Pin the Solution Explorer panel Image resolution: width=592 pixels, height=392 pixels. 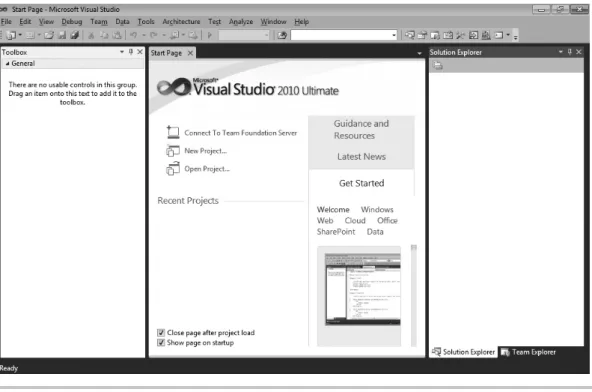(x=569, y=52)
